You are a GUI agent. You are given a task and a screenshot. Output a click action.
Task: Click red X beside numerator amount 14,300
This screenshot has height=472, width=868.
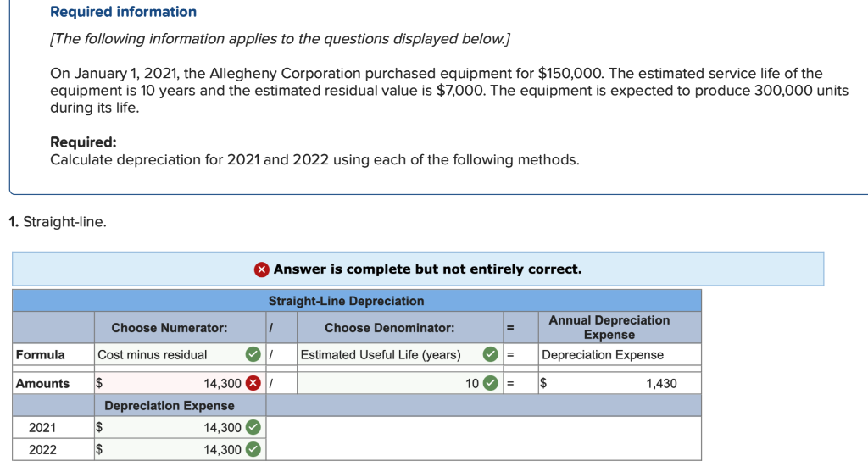tap(252, 383)
